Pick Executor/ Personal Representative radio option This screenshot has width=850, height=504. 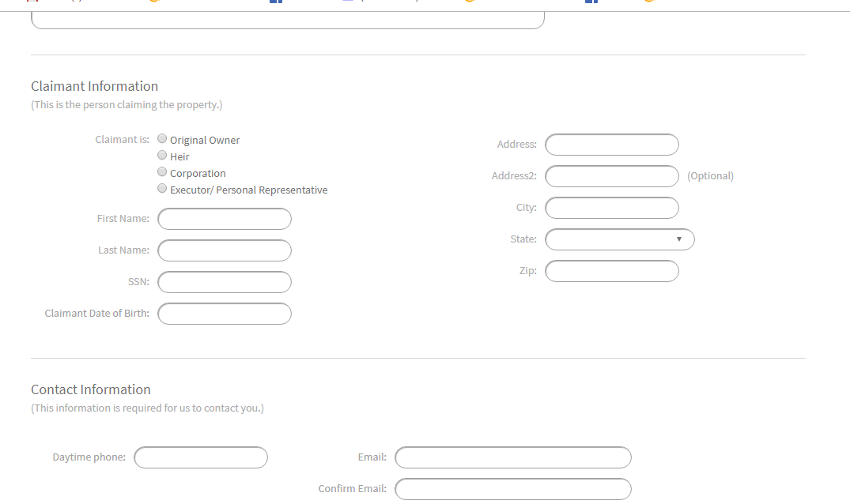pos(163,189)
